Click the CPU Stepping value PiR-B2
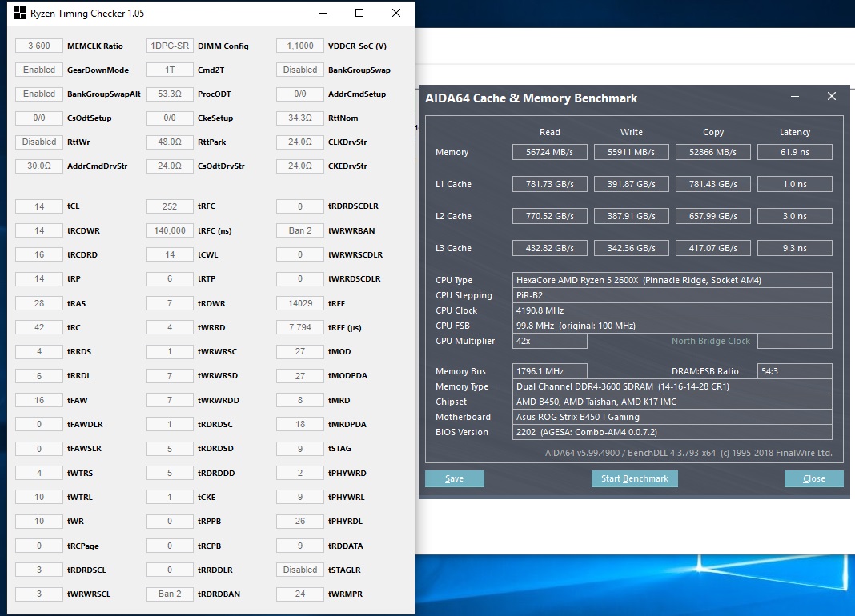This screenshot has height=616, width=855. [672, 295]
